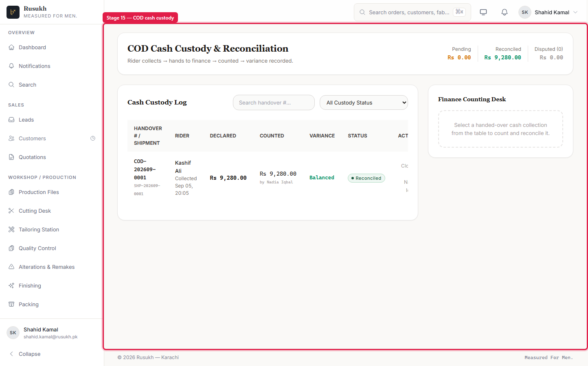This screenshot has height=366, width=588.
Task: Click the Tailoring Station icon
Action: 11,229
